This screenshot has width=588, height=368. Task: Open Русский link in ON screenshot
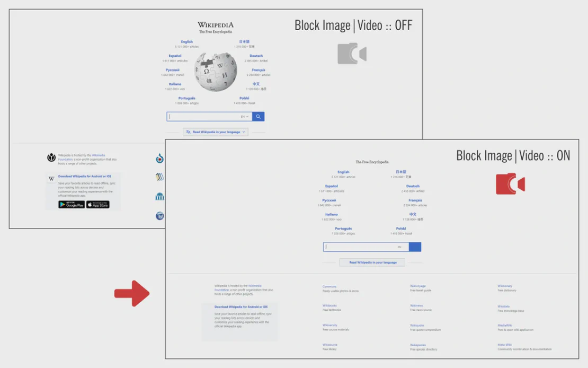tap(329, 200)
